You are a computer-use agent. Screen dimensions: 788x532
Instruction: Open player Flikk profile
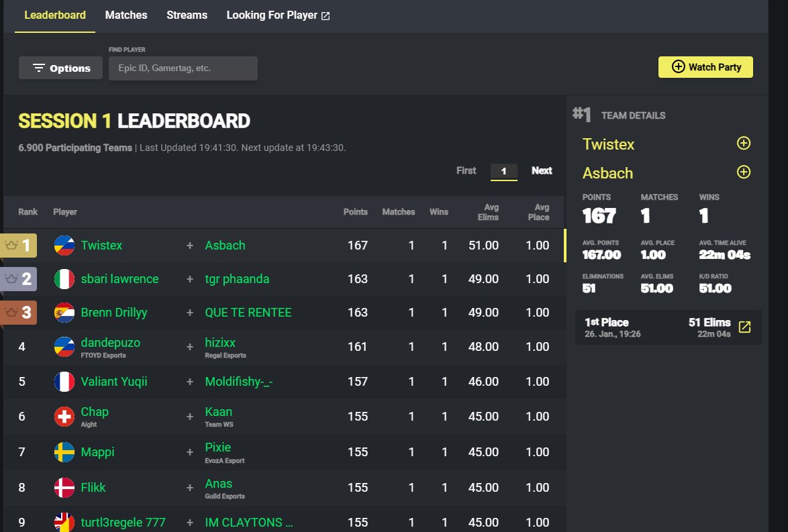pyautogui.click(x=93, y=487)
